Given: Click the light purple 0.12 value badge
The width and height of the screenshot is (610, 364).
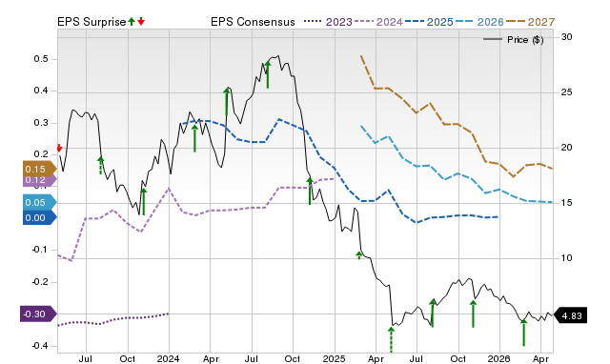Looking at the screenshot, I should [x=40, y=180].
